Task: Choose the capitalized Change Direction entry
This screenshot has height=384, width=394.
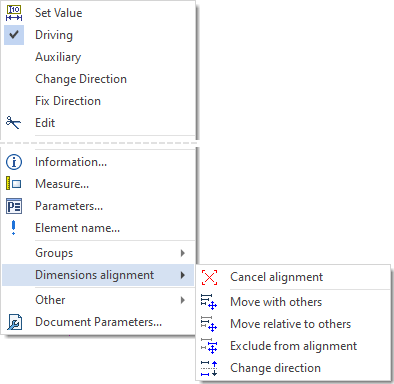Action: pyautogui.click(x=99, y=79)
